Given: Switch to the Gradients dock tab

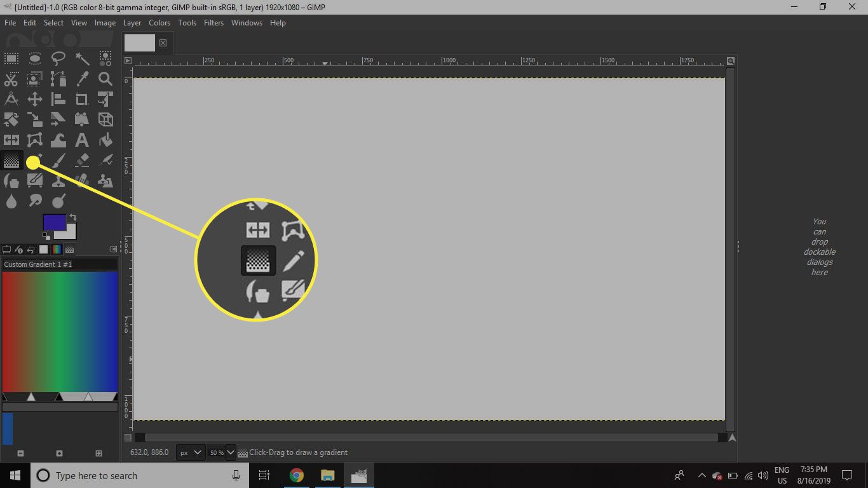Looking at the screenshot, I should pyautogui.click(x=56, y=250).
